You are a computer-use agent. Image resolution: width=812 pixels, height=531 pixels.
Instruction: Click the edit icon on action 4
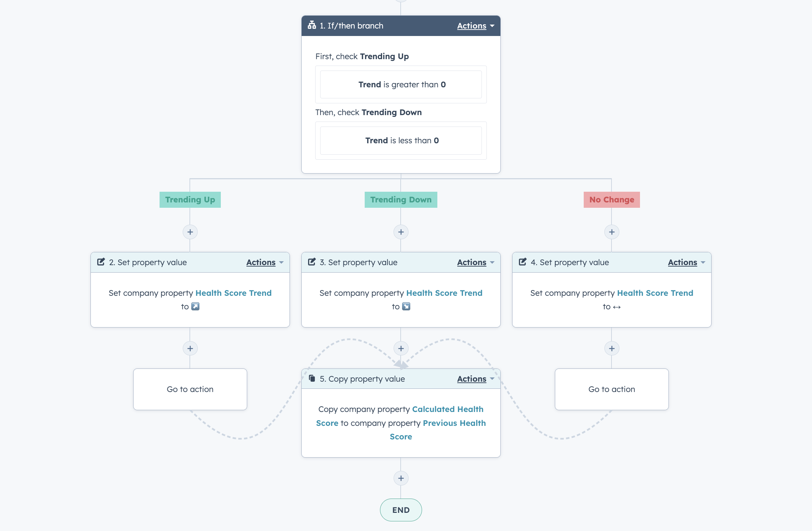click(x=523, y=262)
